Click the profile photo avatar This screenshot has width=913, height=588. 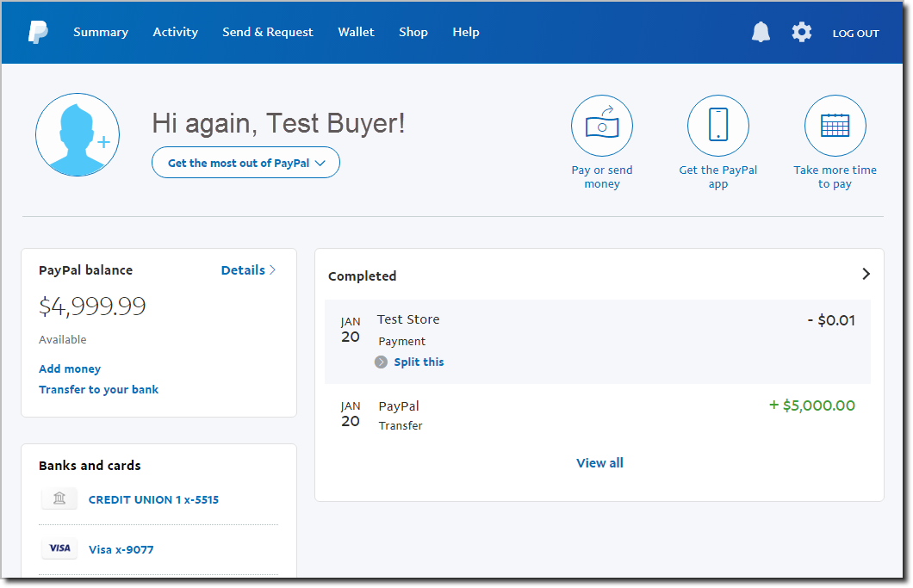(78, 135)
